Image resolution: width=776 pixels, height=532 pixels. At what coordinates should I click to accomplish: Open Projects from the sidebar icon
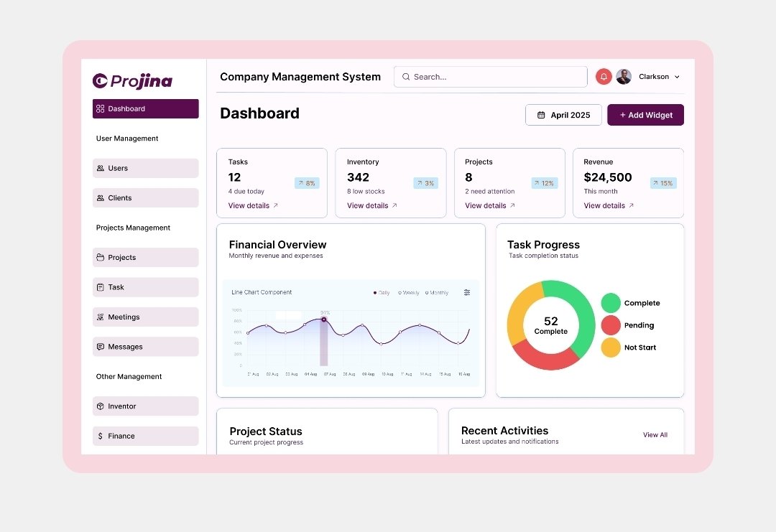(101, 257)
